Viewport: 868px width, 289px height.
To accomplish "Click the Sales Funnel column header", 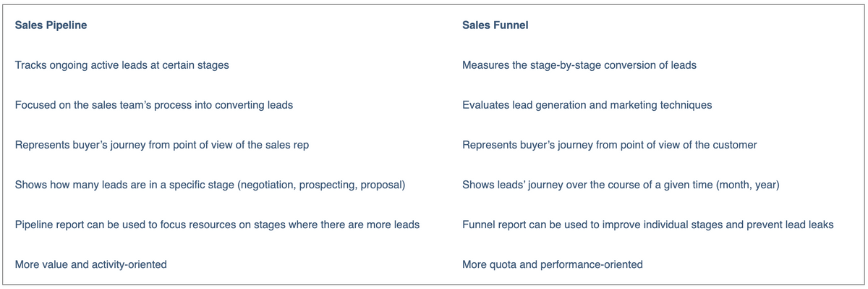I will coord(495,25).
